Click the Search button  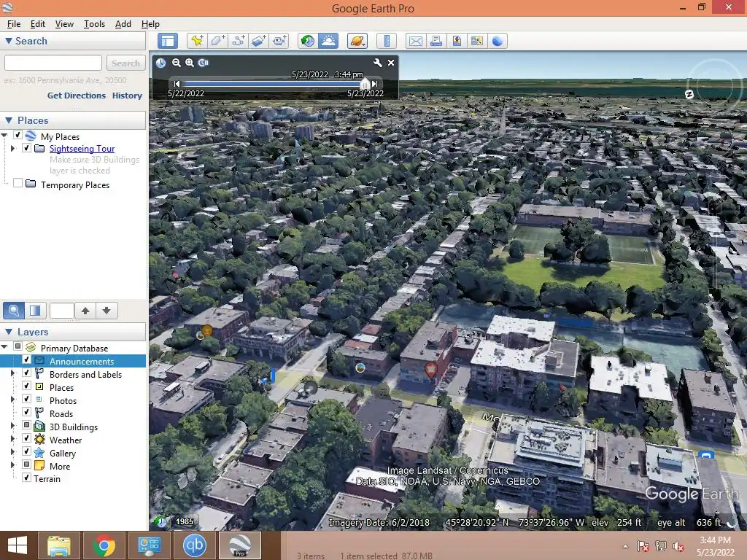tap(125, 63)
